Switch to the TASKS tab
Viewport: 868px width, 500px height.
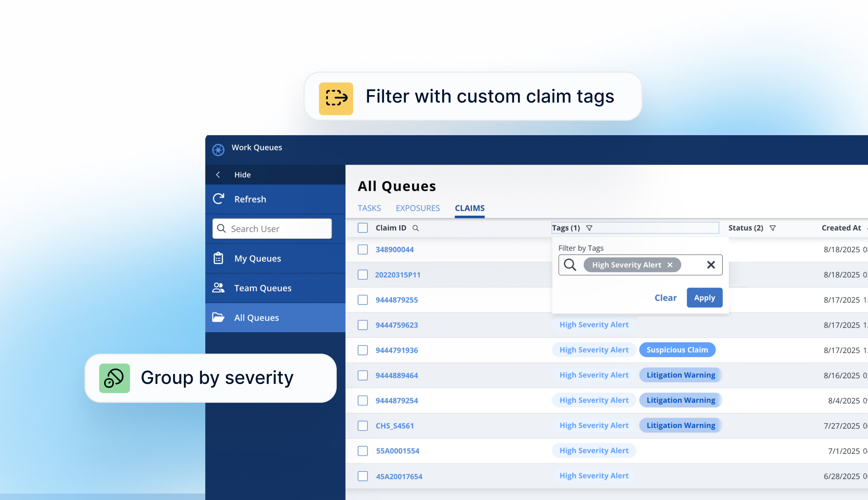[x=369, y=208]
